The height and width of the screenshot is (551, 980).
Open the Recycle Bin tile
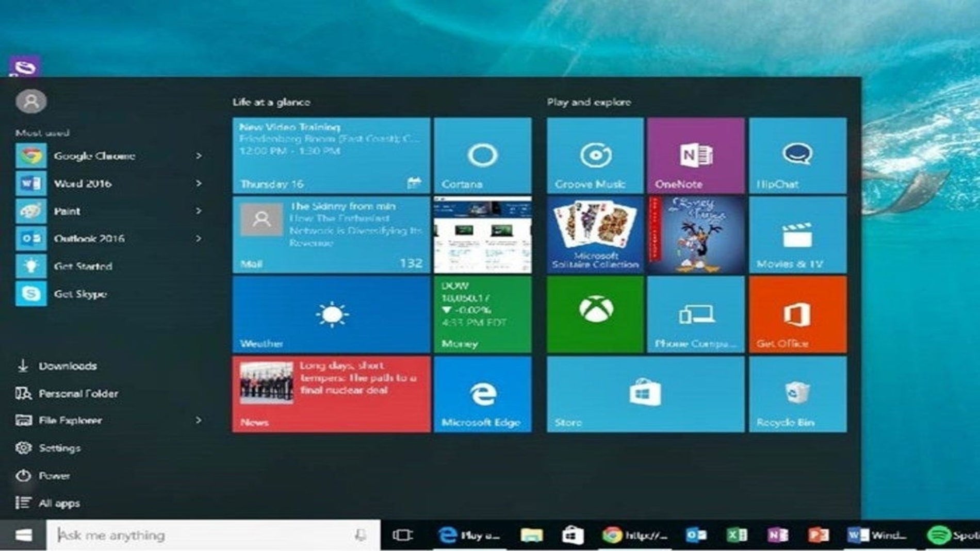coord(798,394)
